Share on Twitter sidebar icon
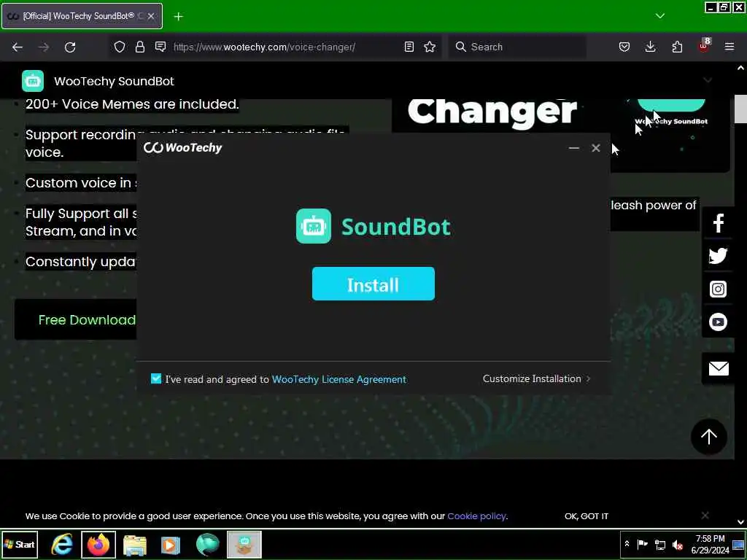747x560 pixels. click(718, 256)
